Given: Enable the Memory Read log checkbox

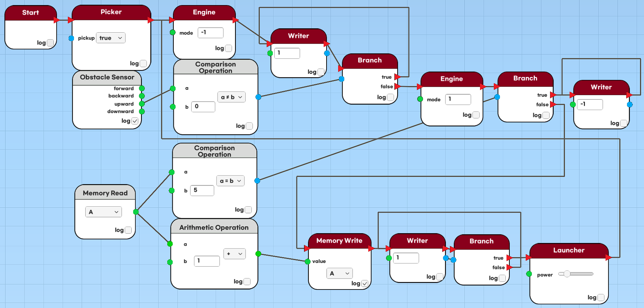Looking at the screenshot, I should 128,230.
